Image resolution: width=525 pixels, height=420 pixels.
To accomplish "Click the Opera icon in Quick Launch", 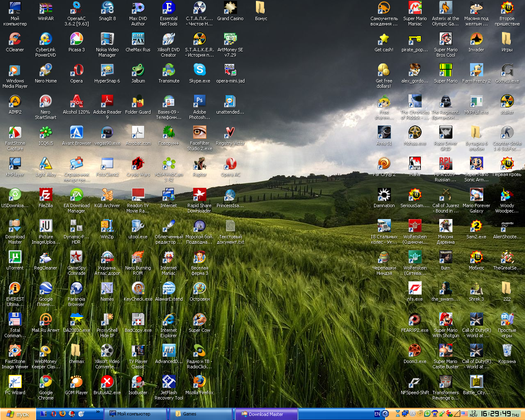I will pos(53,414).
